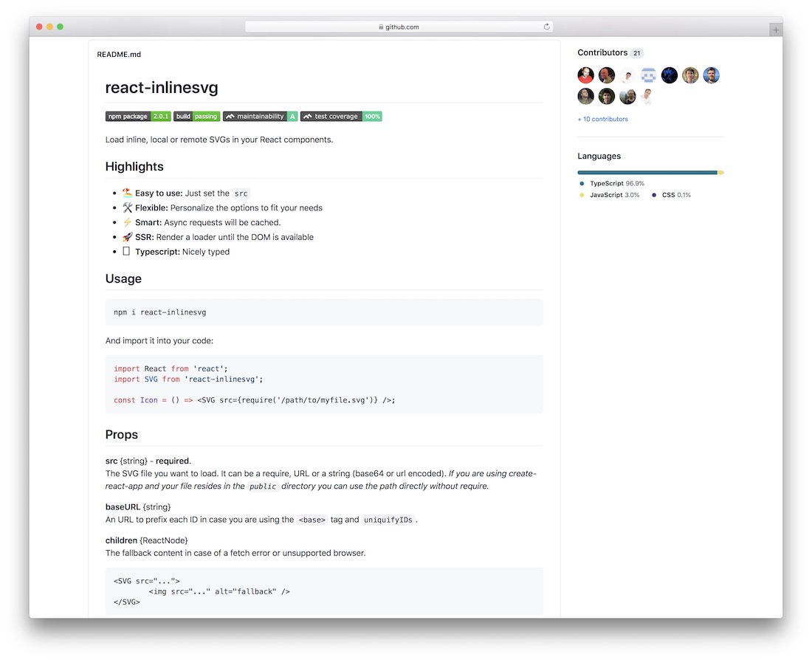
Task: Open the dark blue abstract contributor avatar
Action: pos(669,75)
